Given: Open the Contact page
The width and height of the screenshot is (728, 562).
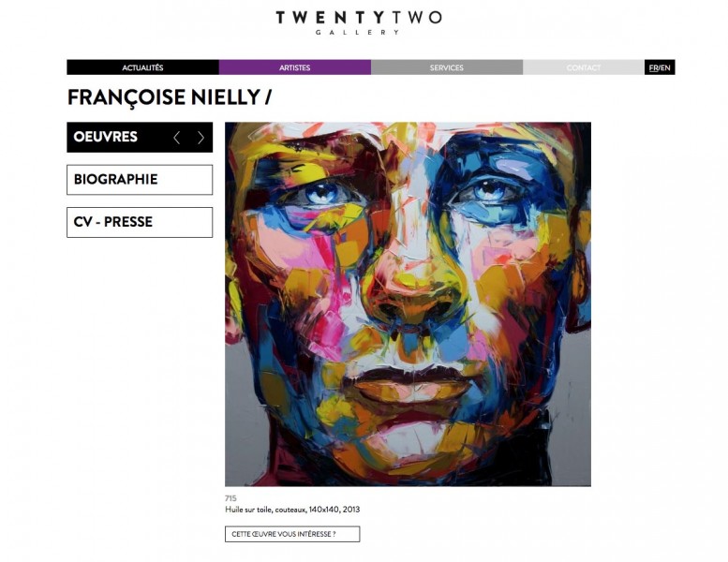Looking at the screenshot, I should 584,67.
